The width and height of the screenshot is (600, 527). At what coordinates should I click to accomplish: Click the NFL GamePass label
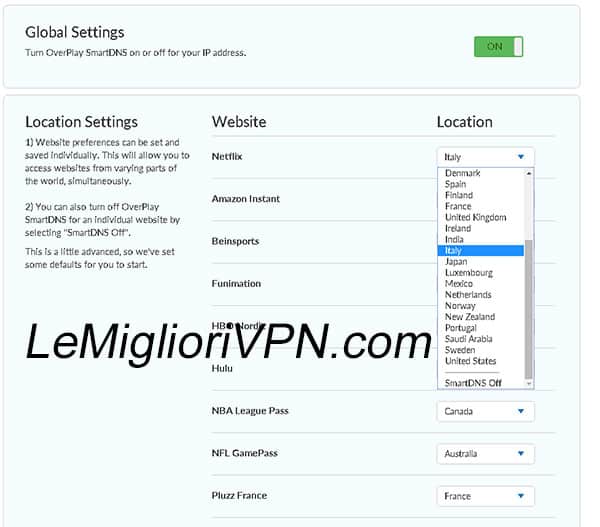coord(245,453)
